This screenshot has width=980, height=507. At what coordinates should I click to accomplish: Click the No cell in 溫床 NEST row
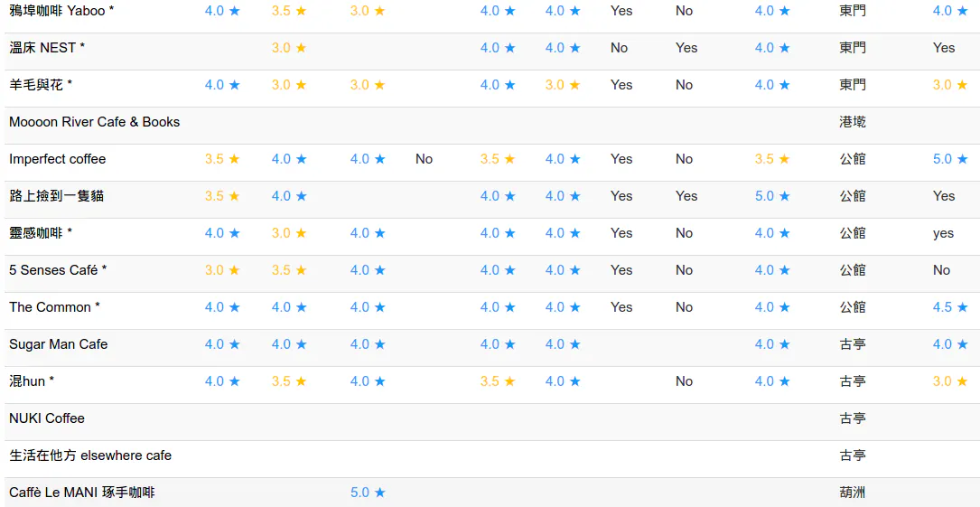[x=619, y=48]
